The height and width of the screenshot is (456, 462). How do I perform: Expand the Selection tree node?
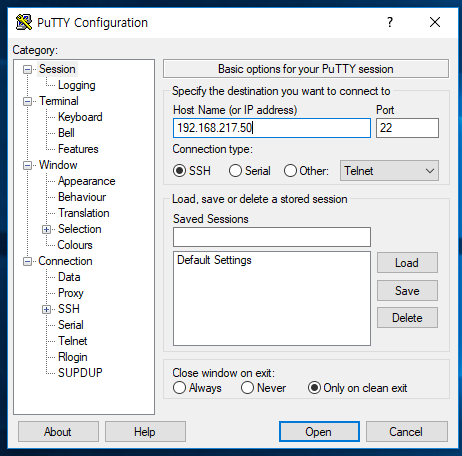(46, 229)
